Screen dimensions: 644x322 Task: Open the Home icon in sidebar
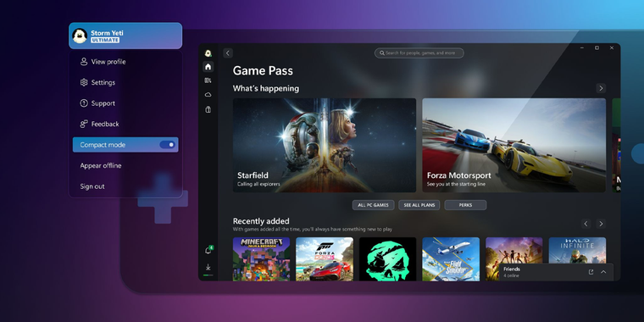pyautogui.click(x=208, y=67)
